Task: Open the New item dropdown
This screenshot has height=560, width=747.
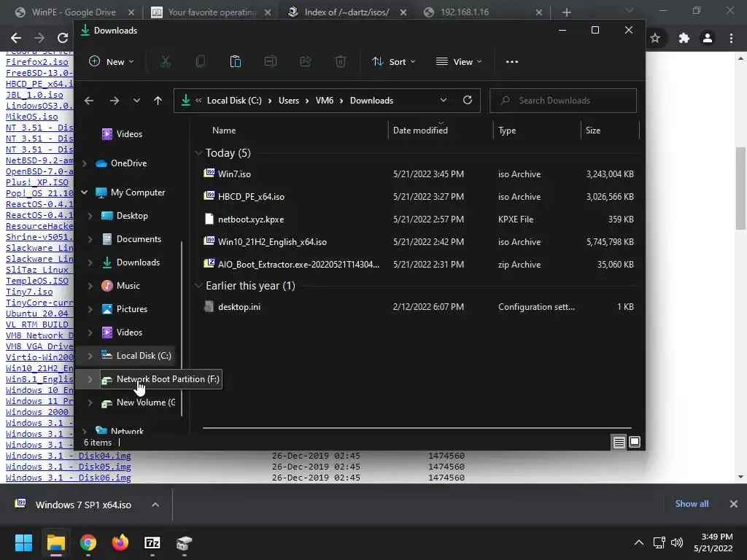Action: click(112, 61)
